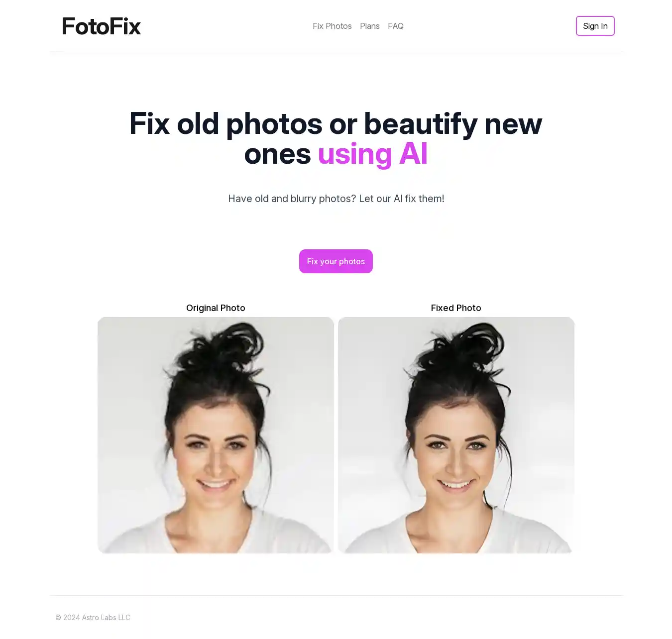Click the 2024 Astro Labs LLC footer text
Screen dimensions: 672x639
(93, 618)
